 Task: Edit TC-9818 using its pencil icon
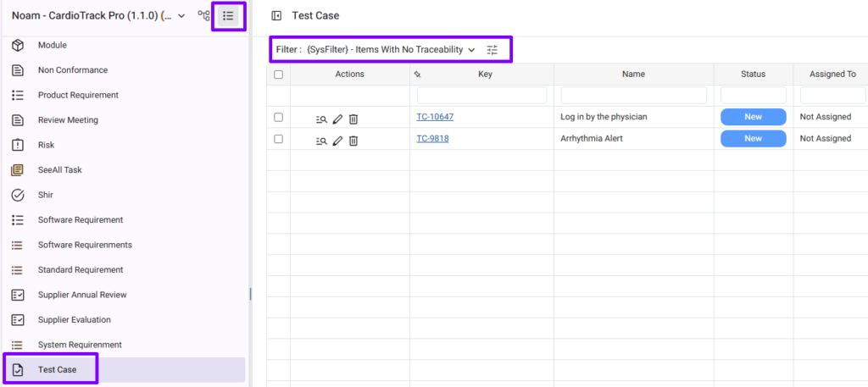pos(337,141)
